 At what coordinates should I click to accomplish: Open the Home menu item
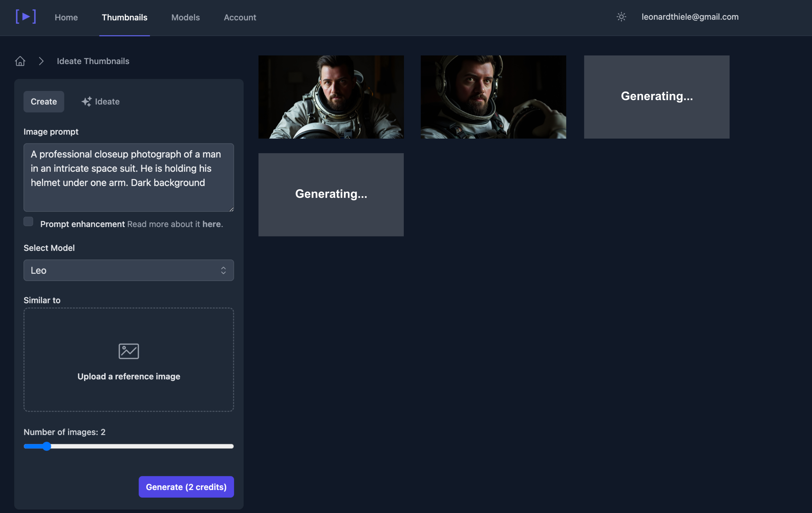coord(66,17)
